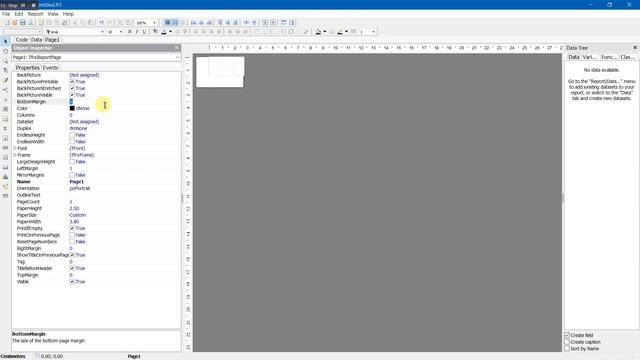Check the EndlessWidth checkbox
The width and height of the screenshot is (640, 360).
[72, 142]
